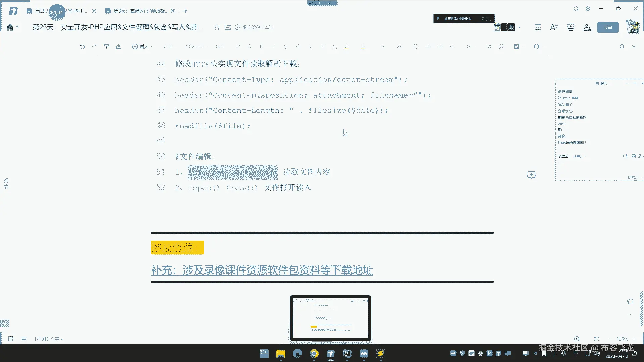Open the 补充 download address link

coord(262,270)
